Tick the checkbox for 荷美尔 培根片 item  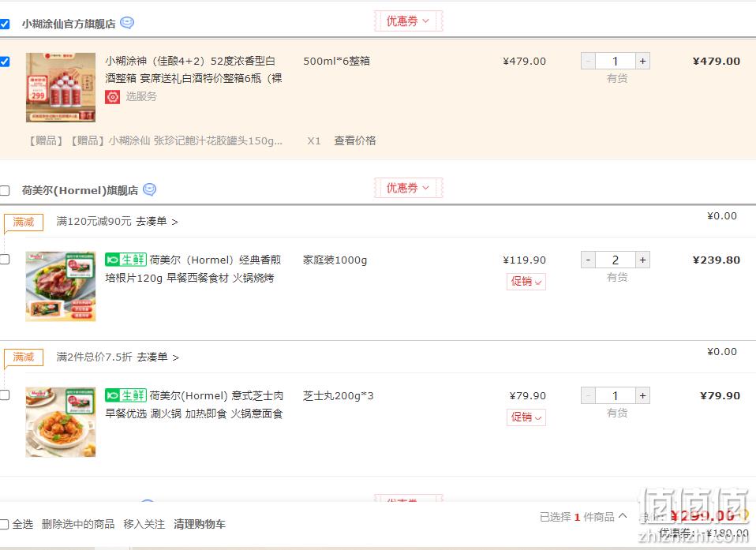pyautogui.click(x=5, y=260)
